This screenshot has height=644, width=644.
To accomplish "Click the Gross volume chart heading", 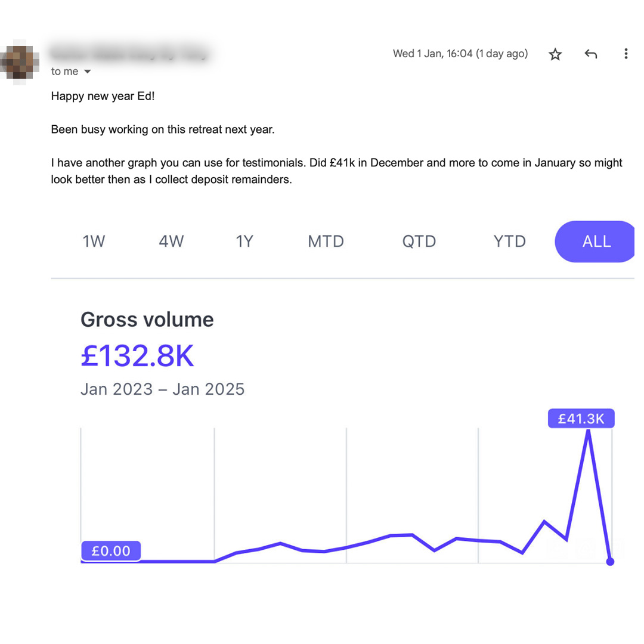I will point(147,320).
